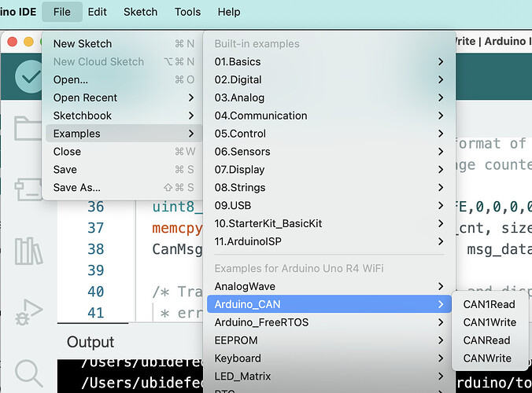532x393 pixels.
Task: Expand the 02.Digital examples submenu
Action: (x=329, y=79)
